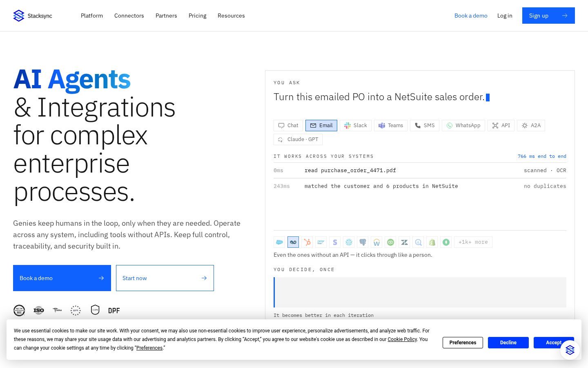Choose the WhatsApp channel option
The image size is (588, 368).
[x=463, y=126]
